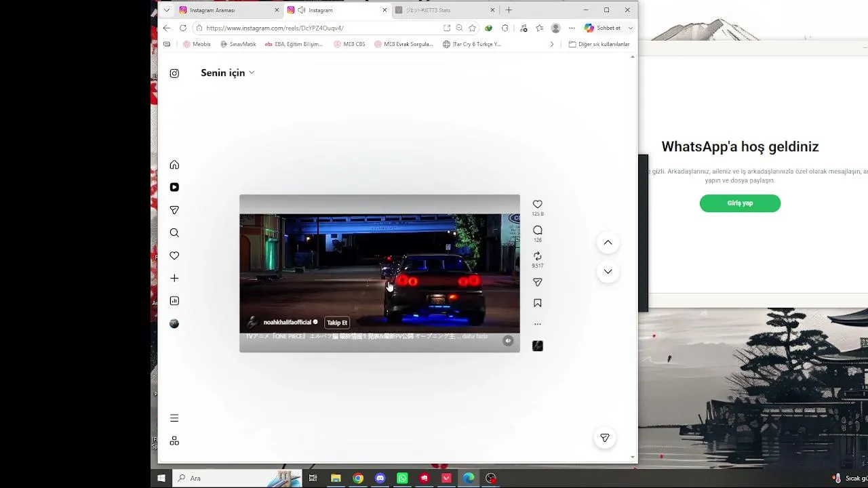Open the Mebbis bookmark

pyautogui.click(x=197, y=44)
